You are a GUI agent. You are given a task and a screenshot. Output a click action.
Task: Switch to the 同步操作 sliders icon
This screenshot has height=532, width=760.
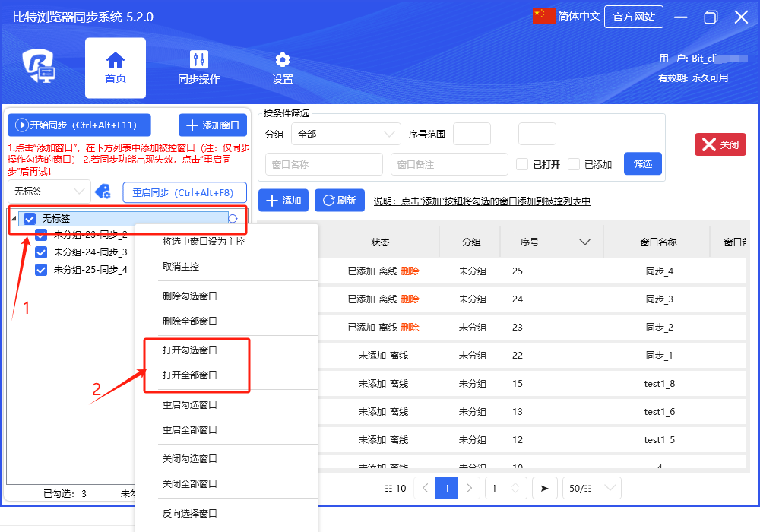[199, 60]
